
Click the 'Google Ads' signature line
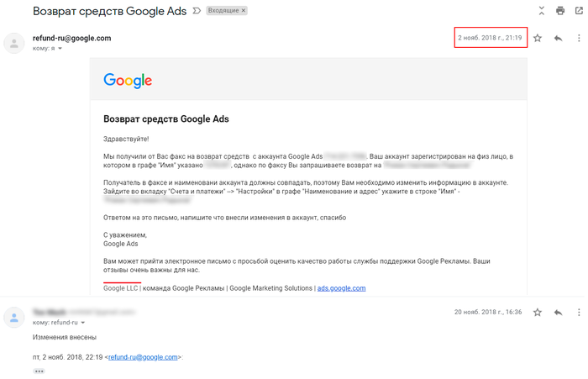coord(121,244)
